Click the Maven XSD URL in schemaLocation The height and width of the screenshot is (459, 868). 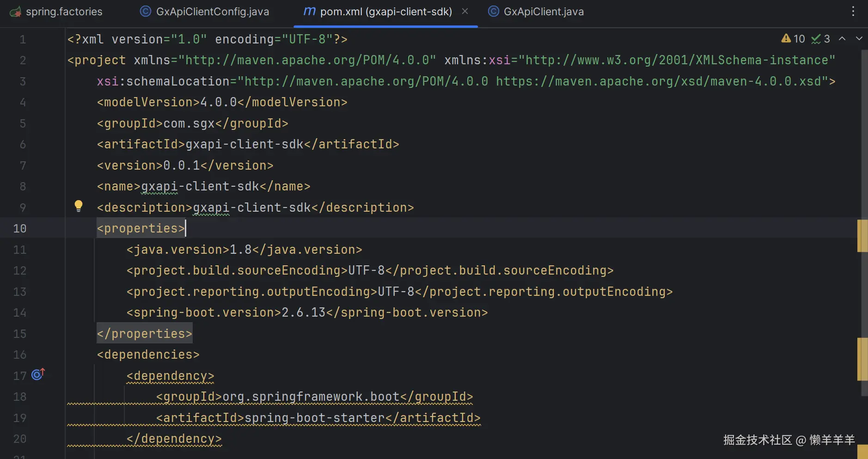[x=658, y=81]
